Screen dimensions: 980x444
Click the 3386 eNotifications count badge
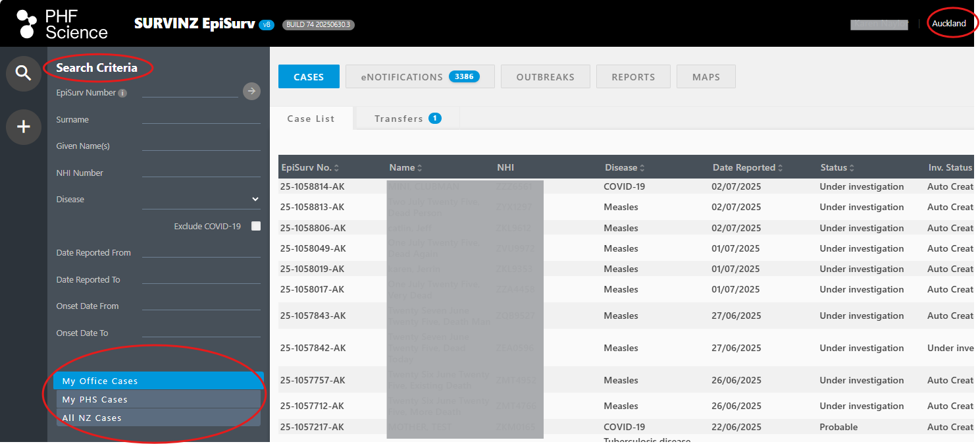tap(464, 76)
